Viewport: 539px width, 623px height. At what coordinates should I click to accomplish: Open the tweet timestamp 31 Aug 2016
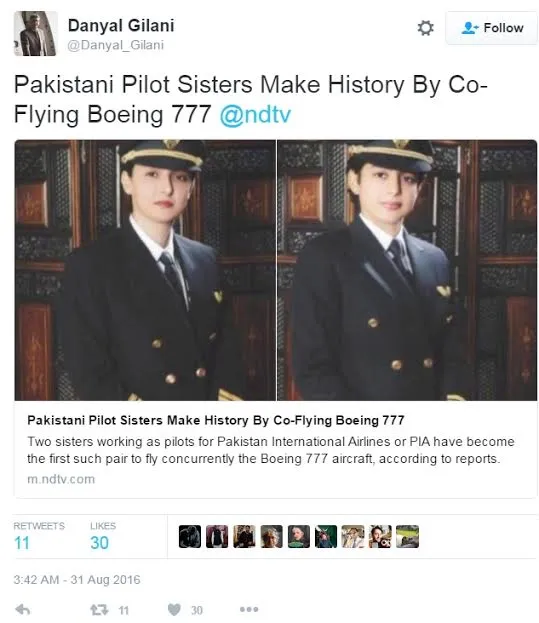pyautogui.click(x=77, y=580)
